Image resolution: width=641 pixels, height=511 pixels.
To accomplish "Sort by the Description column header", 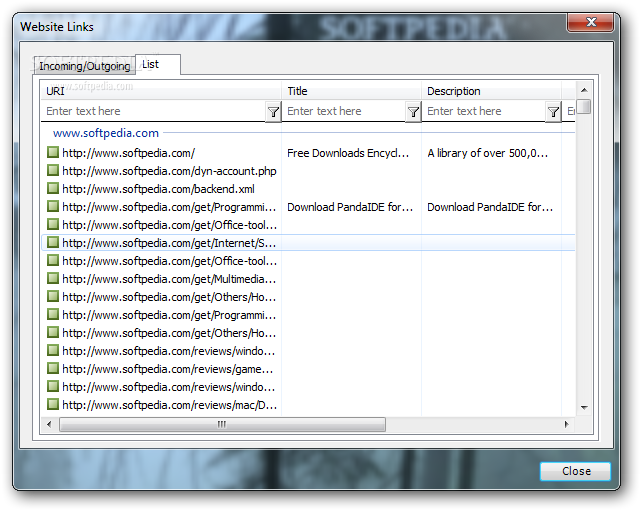I will click(x=491, y=91).
